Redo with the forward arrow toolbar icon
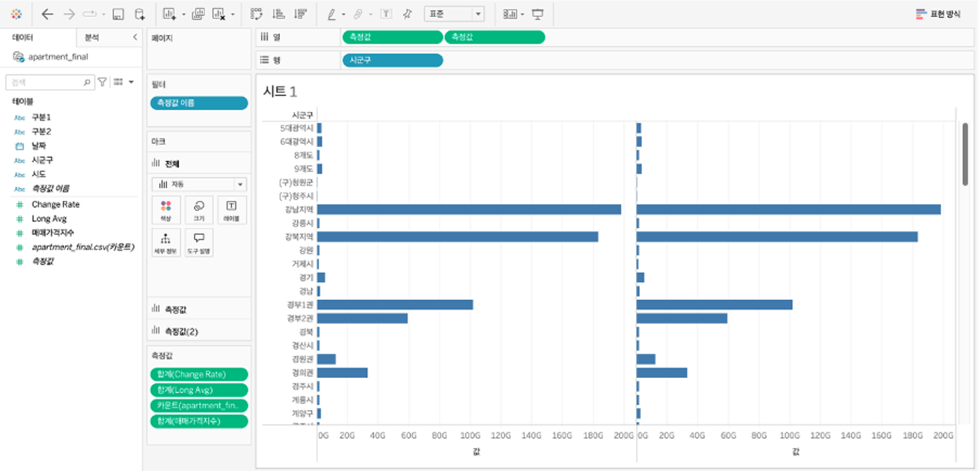The height and width of the screenshot is (471, 980). pyautogui.click(x=70, y=14)
